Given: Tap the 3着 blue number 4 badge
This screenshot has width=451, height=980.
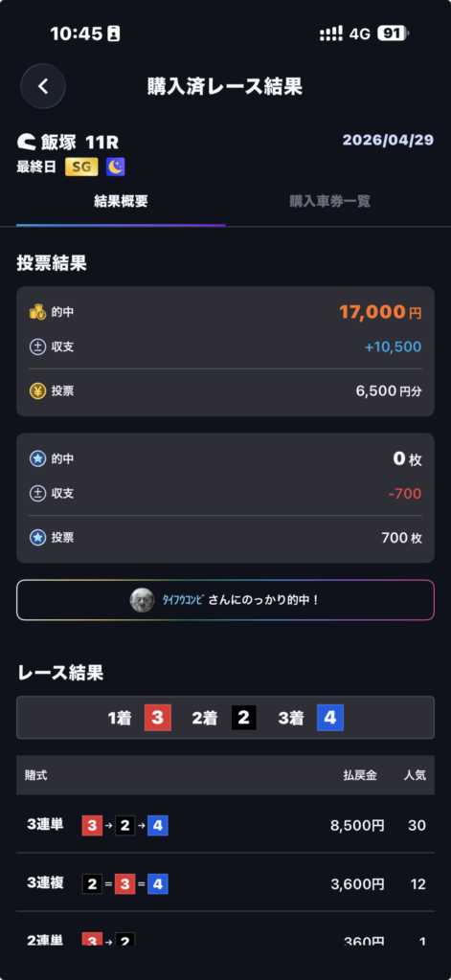Looking at the screenshot, I should [x=330, y=718].
